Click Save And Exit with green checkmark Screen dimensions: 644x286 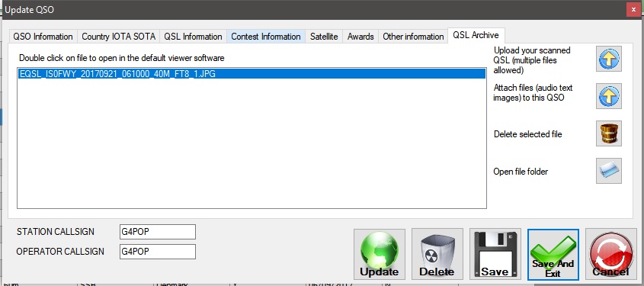coord(553,255)
